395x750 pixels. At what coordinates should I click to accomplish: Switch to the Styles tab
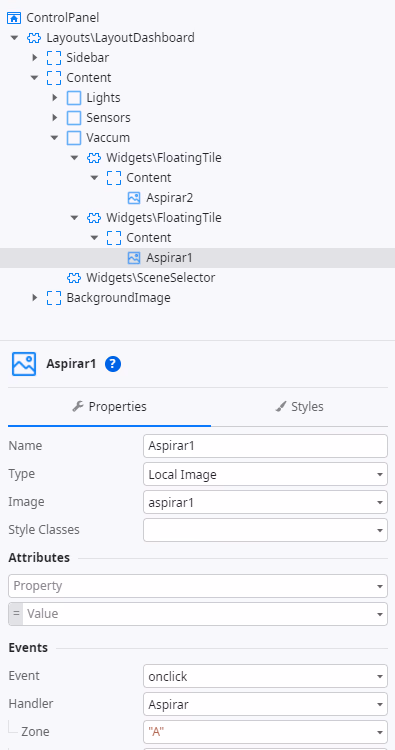299,407
